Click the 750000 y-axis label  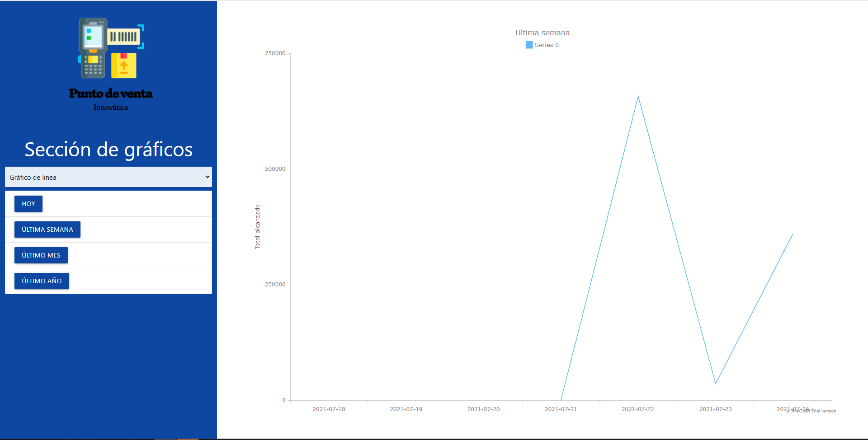[x=275, y=53]
